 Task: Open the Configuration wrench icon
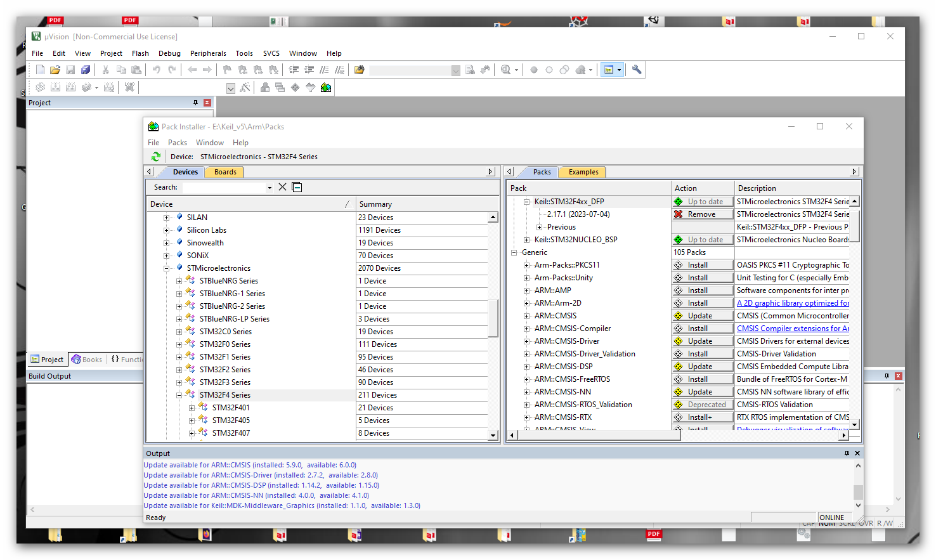pos(637,70)
